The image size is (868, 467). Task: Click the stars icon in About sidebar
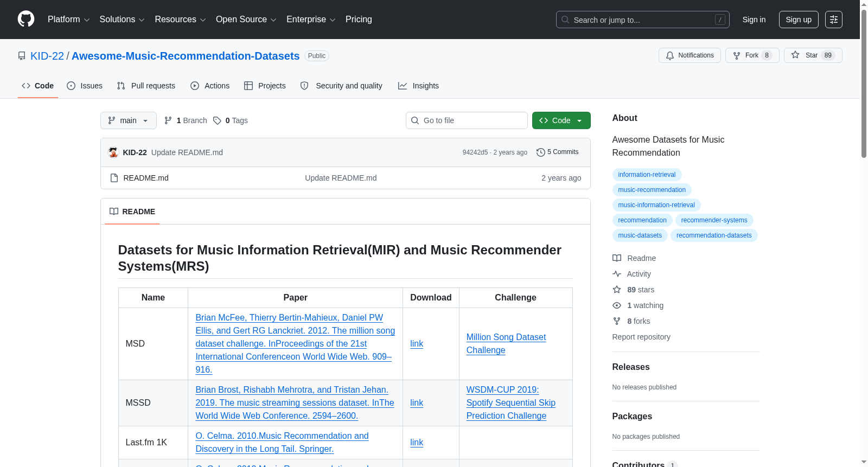click(617, 290)
